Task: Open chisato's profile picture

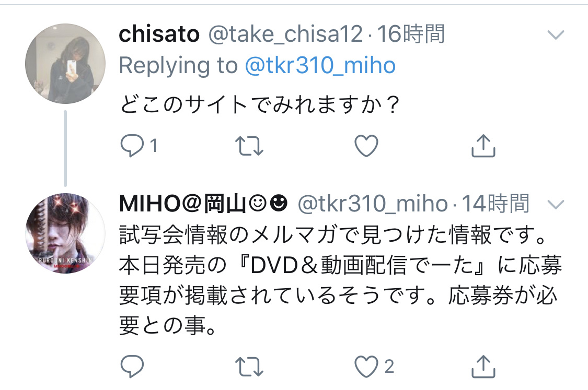Action: tap(65, 64)
